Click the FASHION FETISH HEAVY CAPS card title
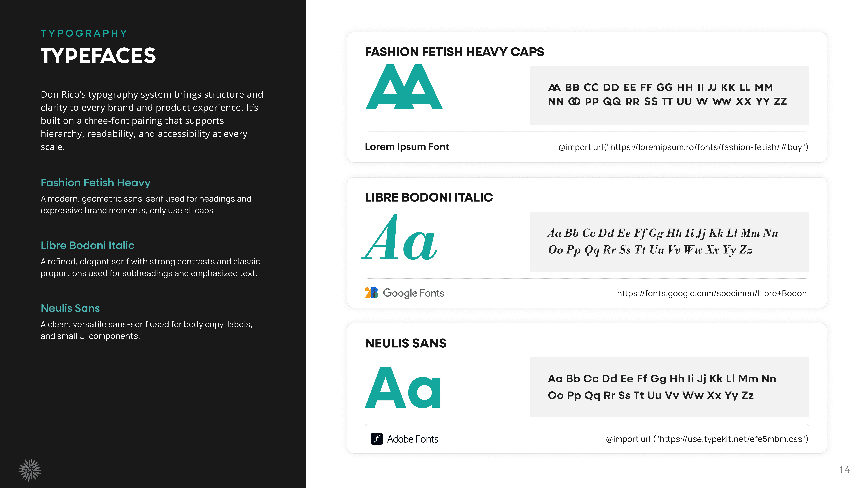 tap(454, 52)
